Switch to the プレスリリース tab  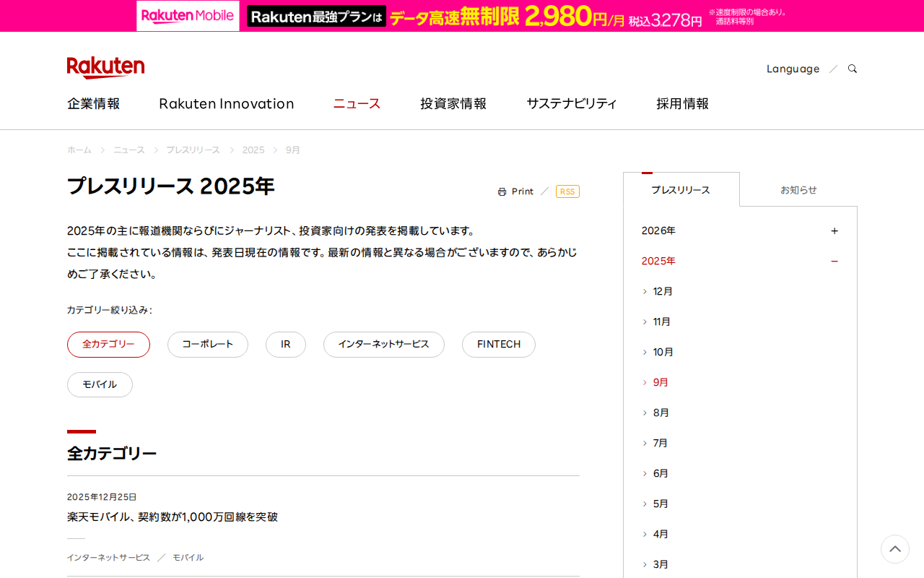pyautogui.click(x=680, y=189)
